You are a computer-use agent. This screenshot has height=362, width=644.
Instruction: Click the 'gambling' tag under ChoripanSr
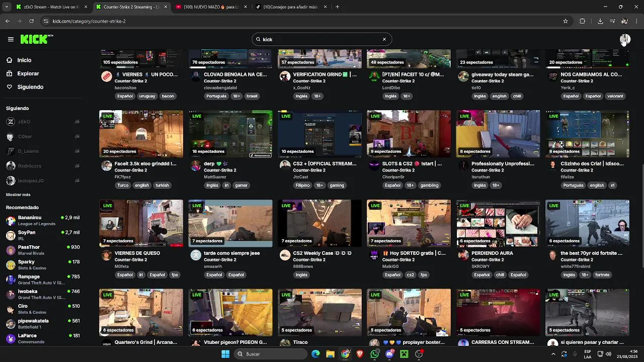point(429,186)
